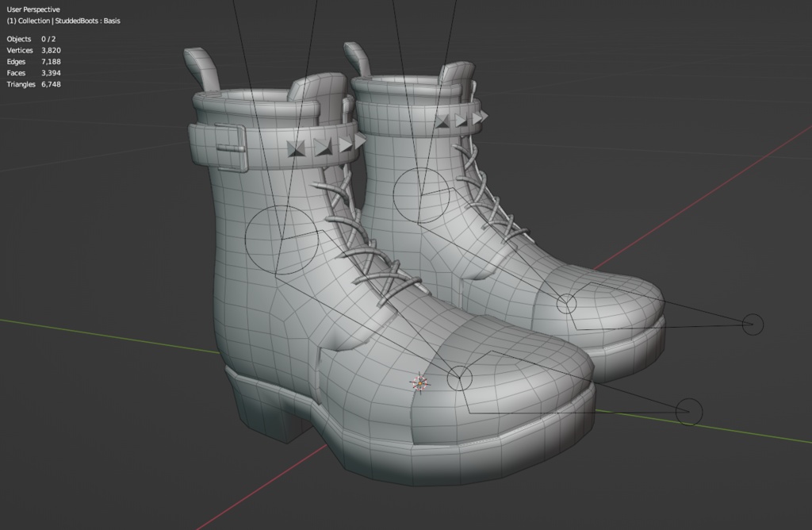The width and height of the screenshot is (812, 530).
Task: Click the StuddedBoots : Basis breadcrumb text
Action: (90, 21)
